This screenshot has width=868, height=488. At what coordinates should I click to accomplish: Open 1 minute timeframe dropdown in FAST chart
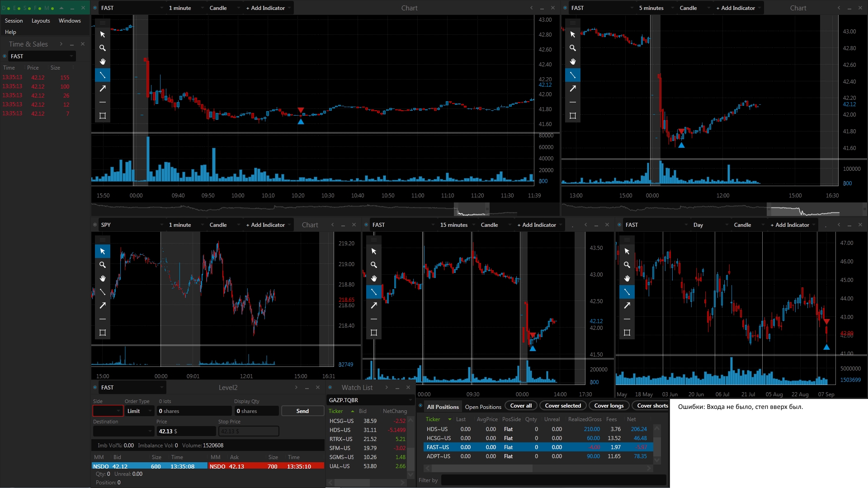[x=185, y=8]
